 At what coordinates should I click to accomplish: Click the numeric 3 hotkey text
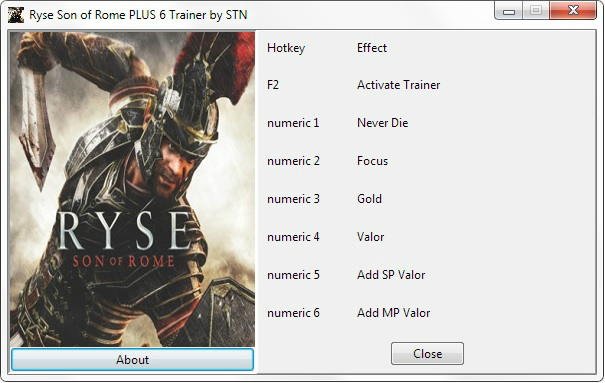coord(293,199)
